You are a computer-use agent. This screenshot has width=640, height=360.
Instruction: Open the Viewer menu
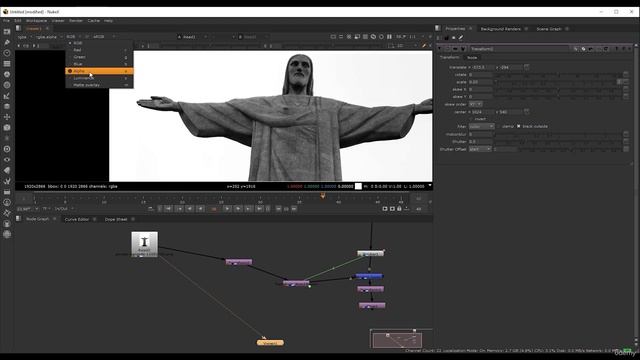point(58,20)
